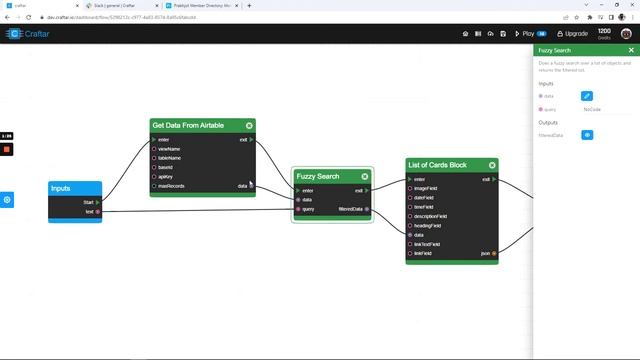Click the share page icon in address bar

tap(566, 18)
